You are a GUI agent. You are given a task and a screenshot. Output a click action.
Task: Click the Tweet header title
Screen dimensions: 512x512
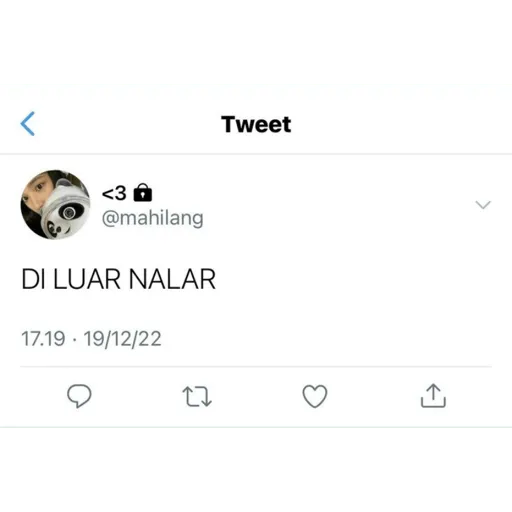256,124
